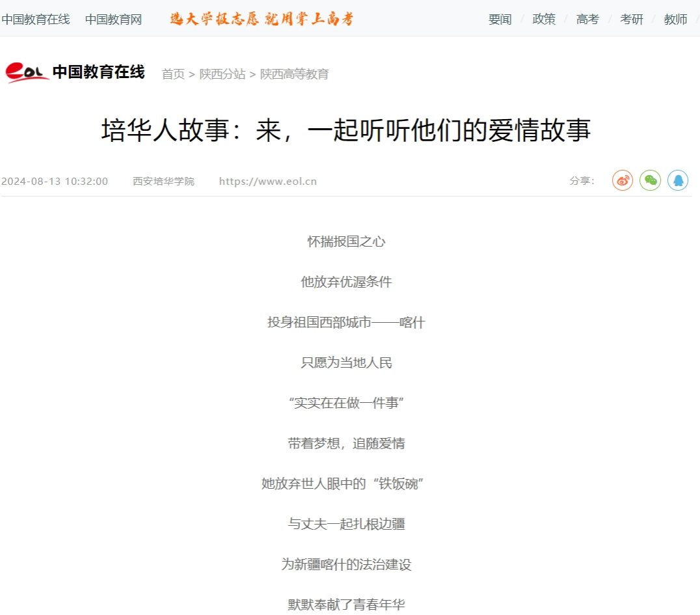The height and width of the screenshot is (615, 700).
Task: Share article via WeChat icon
Action: pos(650,180)
